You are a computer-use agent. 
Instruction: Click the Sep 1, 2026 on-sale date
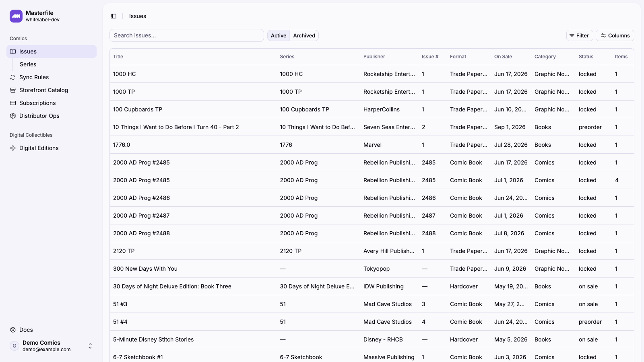click(510, 127)
